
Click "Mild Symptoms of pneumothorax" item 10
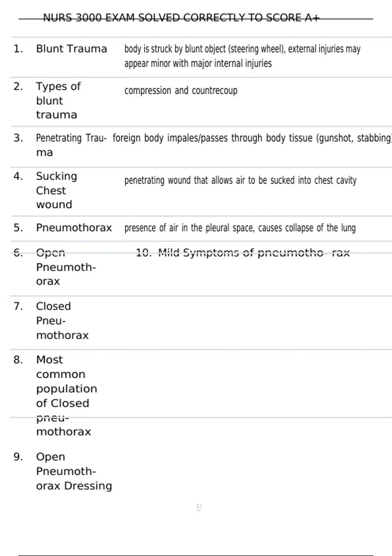tap(243, 252)
